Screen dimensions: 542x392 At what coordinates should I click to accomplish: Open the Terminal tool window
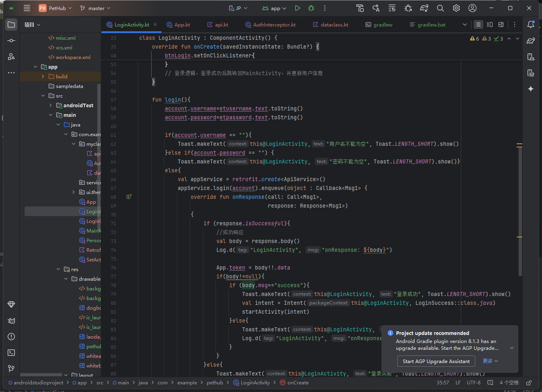click(x=11, y=353)
